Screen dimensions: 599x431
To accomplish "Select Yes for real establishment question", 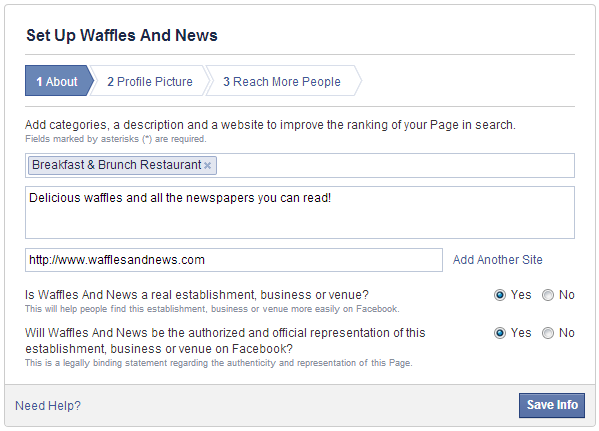I will tap(500, 295).
